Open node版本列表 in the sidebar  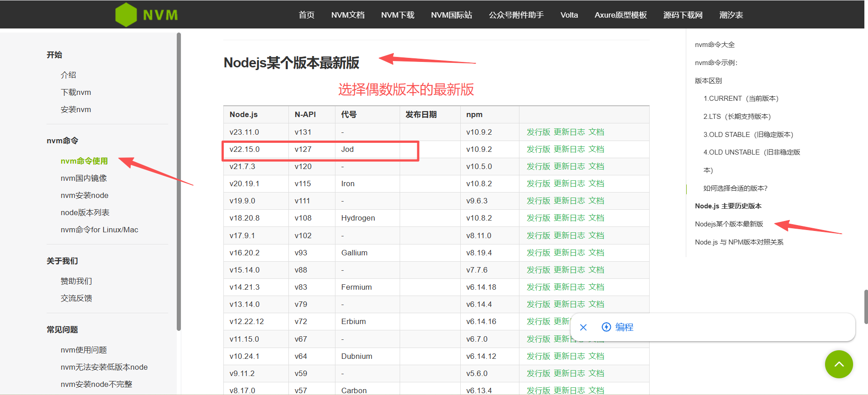click(x=85, y=212)
